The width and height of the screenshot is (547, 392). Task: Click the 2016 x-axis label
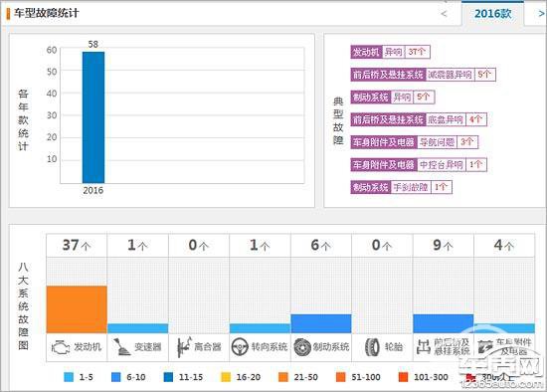click(x=93, y=191)
